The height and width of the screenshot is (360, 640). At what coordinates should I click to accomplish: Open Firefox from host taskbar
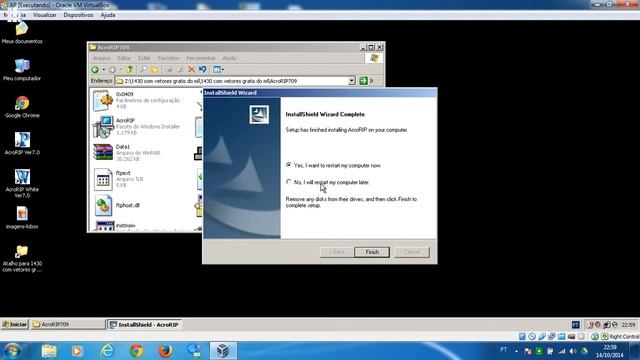pos(165,351)
